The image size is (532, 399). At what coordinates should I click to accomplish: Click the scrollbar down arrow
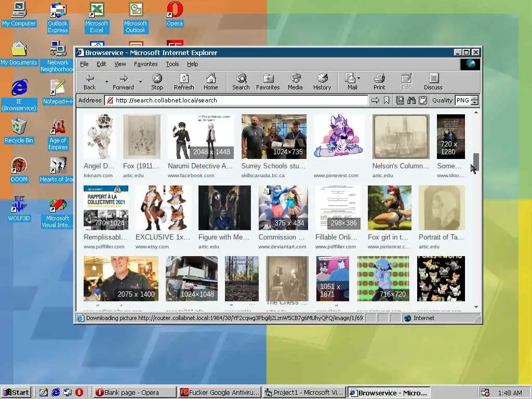[x=476, y=307]
